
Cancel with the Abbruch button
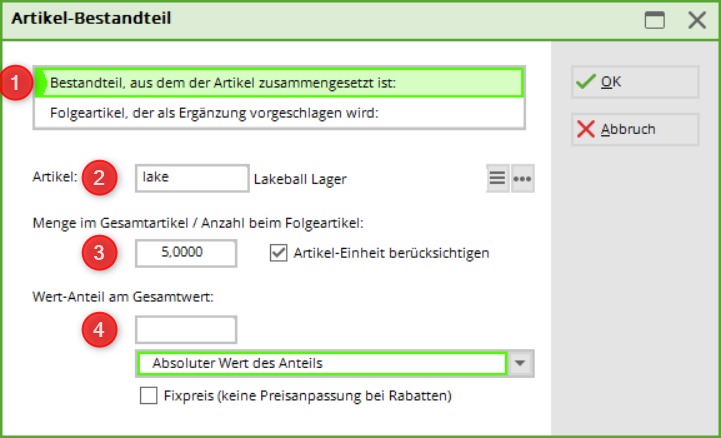[635, 129]
